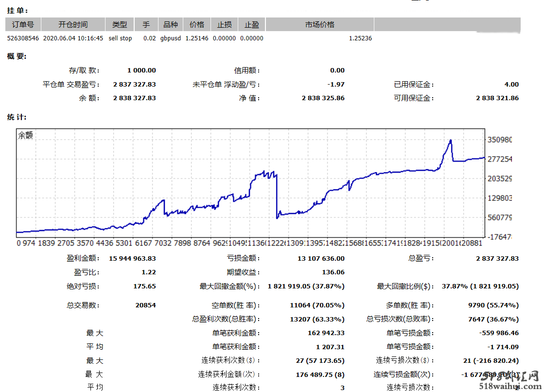The width and height of the screenshot is (544, 392).
Task: Click the 止盈 column header
Action: point(251,25)
